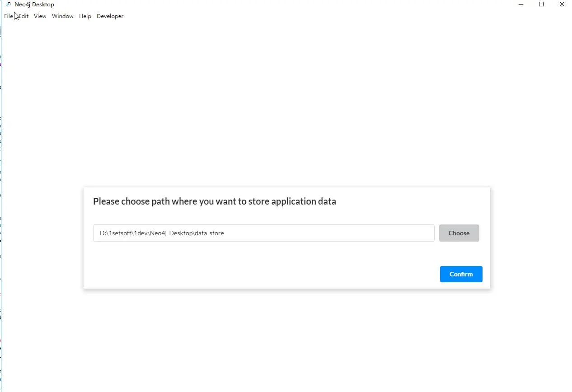Click the 'Please choose path' dialog heading

point(215,201)
